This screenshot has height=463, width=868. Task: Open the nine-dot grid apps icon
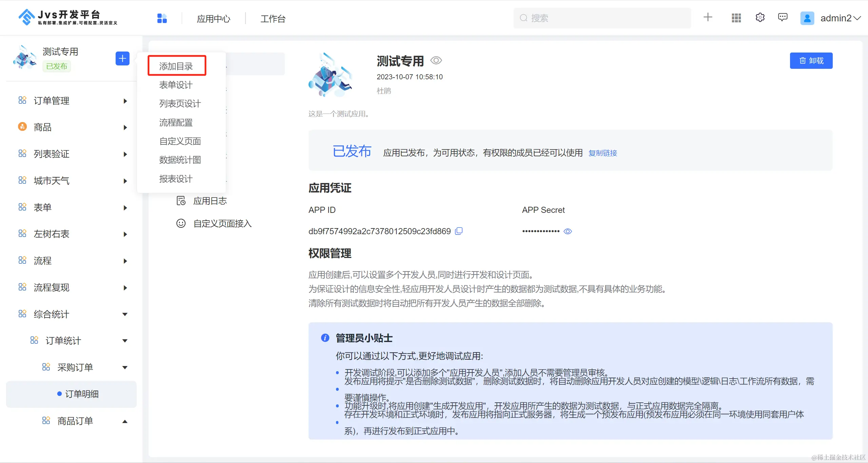tap(736, 18)
